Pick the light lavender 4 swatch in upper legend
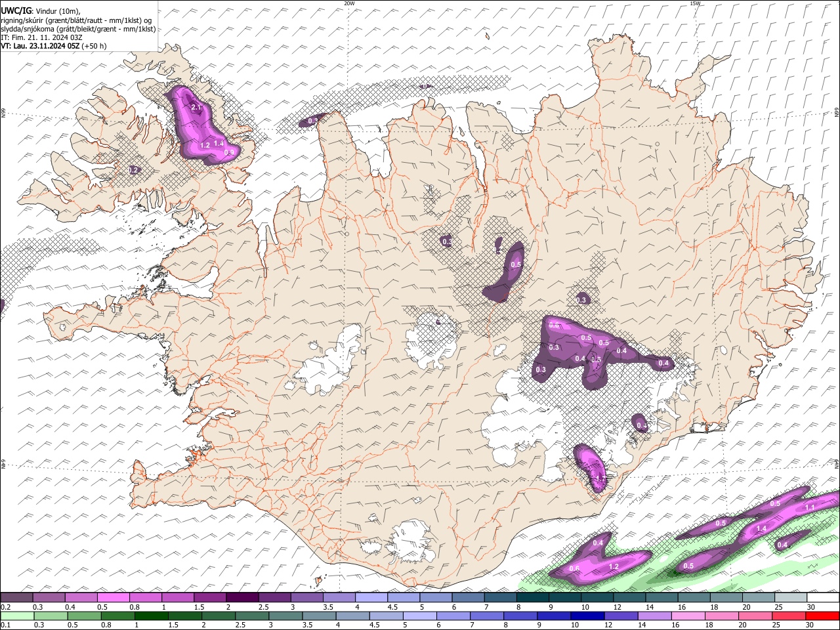Viewport: 840px width, 630px height. [x=371, y=597]
